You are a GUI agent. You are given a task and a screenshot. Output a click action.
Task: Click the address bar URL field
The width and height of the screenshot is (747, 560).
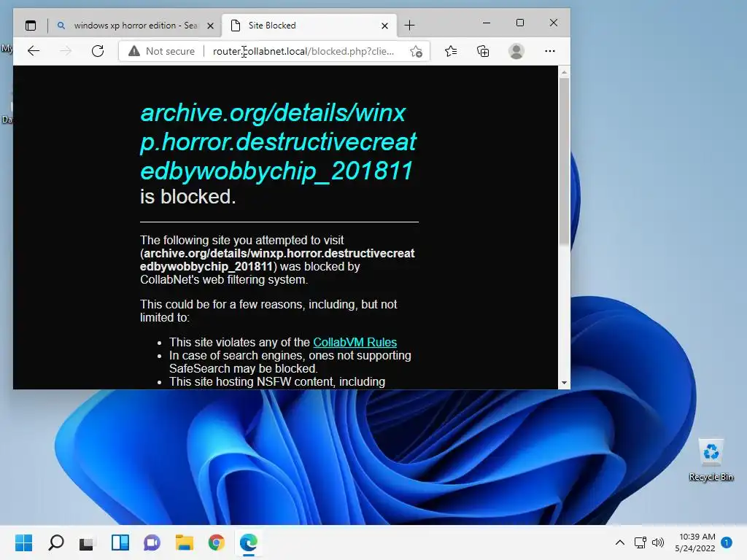point(303,51)
